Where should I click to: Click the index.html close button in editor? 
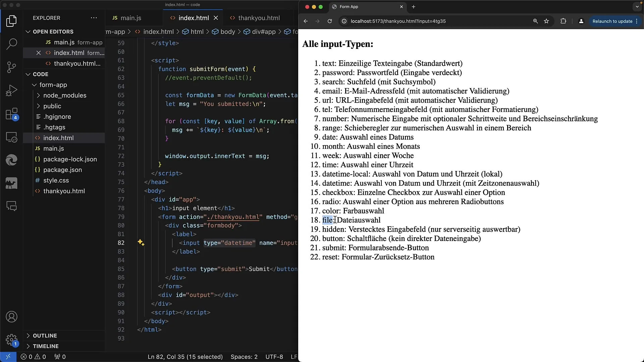click(x=216, y=18)
